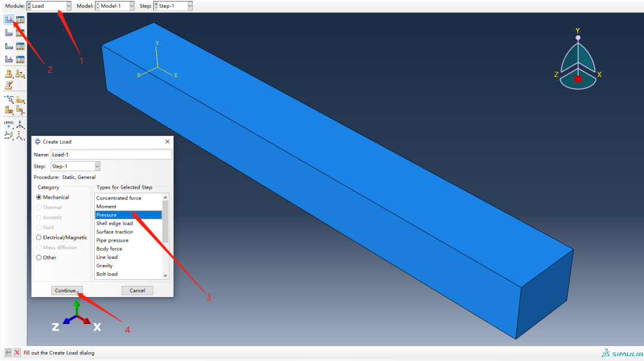Image resolution: width=644 pixels, height=361 pixels.
Task: Select the Create Boundary Condition tool
Action: tap(9, 33)
